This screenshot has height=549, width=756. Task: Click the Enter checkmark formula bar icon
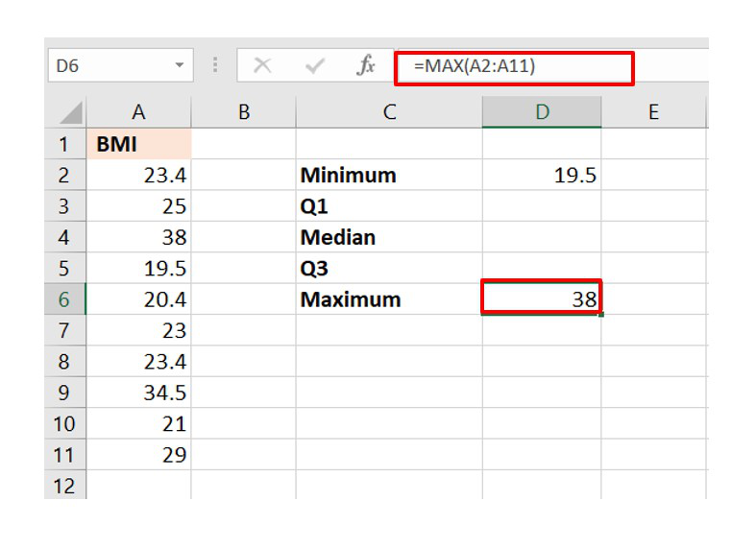315,65
